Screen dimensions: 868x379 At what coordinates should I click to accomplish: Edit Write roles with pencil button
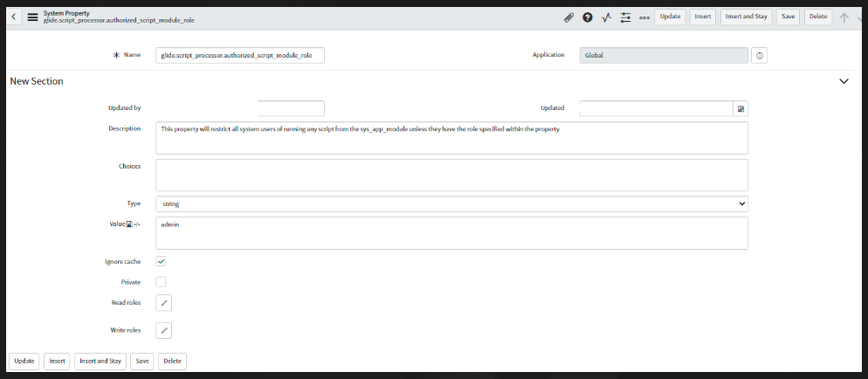click(x=164, y=330)
